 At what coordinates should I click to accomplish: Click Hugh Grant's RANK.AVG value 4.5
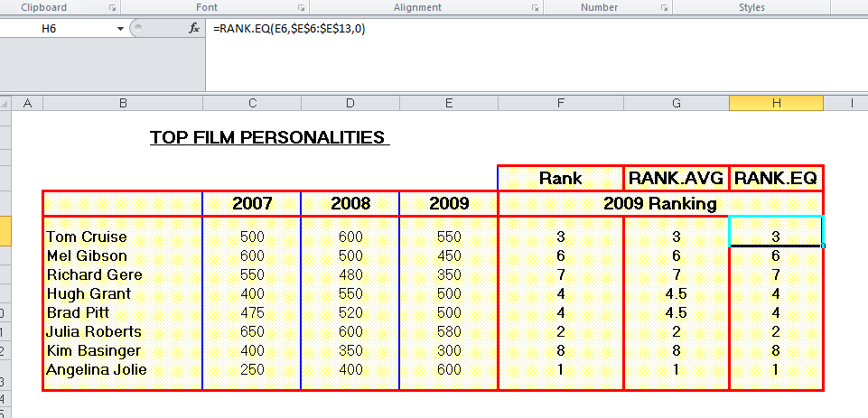pyautogui.click(x=677, y=293)
